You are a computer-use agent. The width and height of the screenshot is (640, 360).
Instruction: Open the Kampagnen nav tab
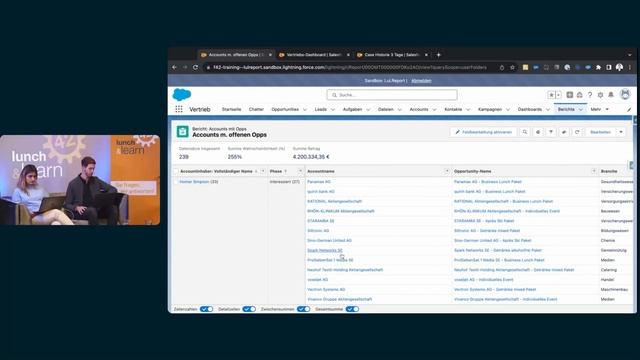pyautogui.click(x=490, y=109)
